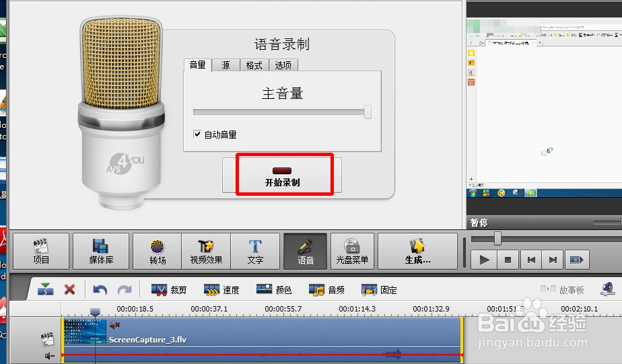Click the ScreenCapture_3.flv clip name
Viewport: 622px width, 364px height.
tap(147, 340)
